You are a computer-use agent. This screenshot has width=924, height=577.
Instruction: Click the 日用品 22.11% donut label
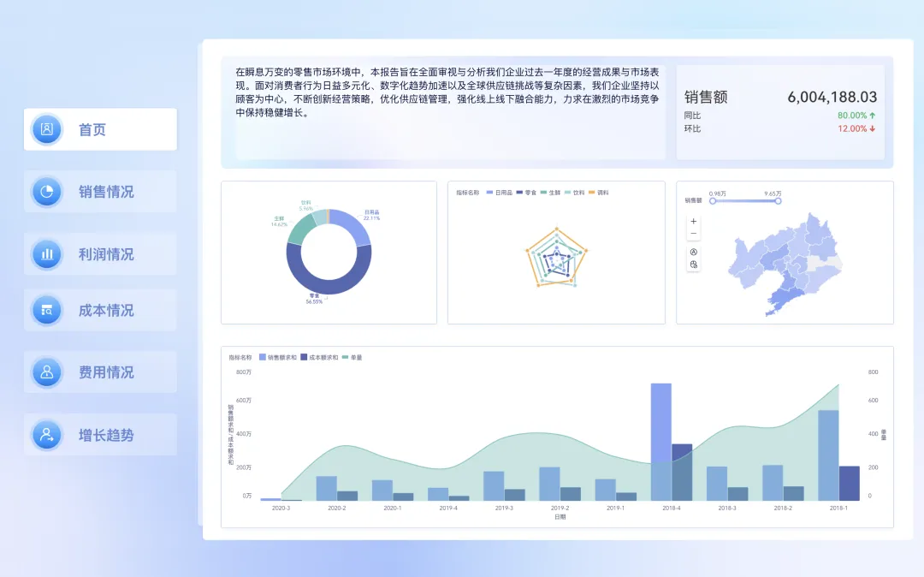coord(372,215)
